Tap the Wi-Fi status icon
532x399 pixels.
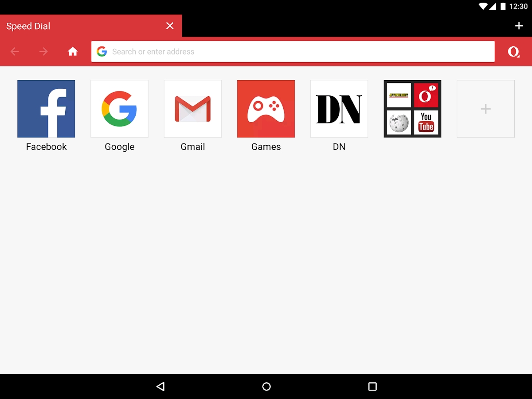483,7
